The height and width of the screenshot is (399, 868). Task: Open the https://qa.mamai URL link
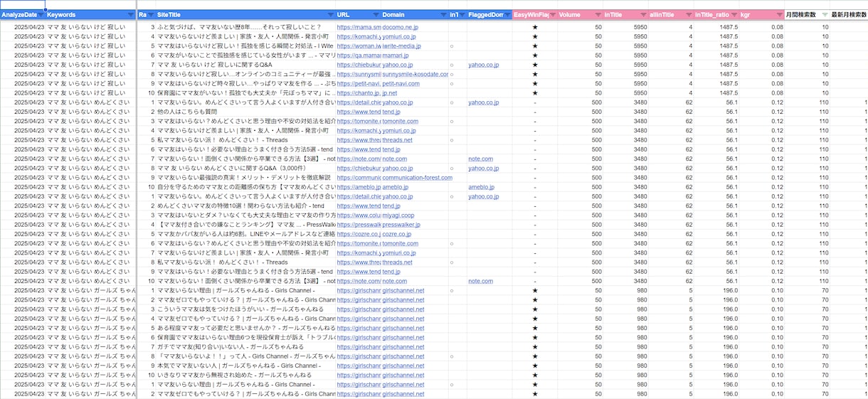click(x=359, y=55)
